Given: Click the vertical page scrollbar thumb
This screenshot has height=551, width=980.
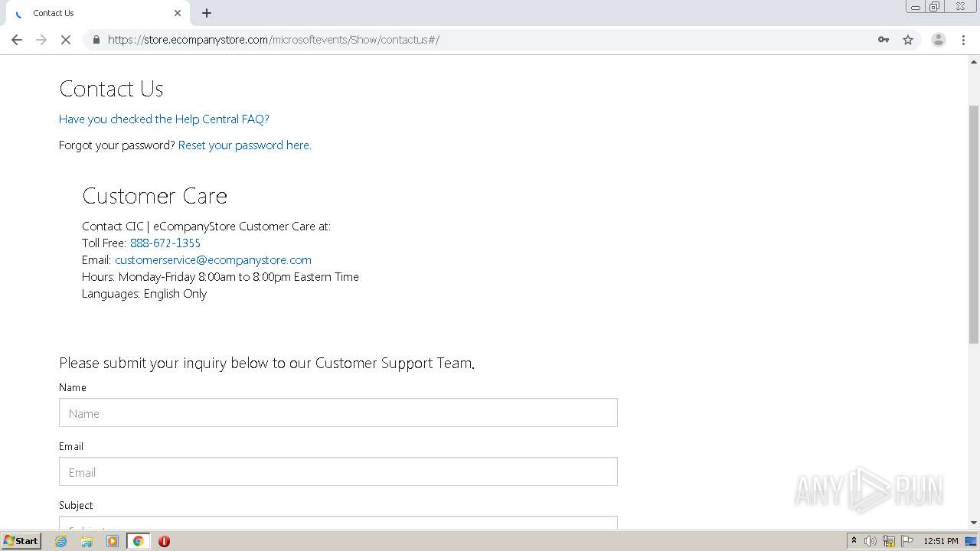Looking at the screenshot, I should 974,223.
